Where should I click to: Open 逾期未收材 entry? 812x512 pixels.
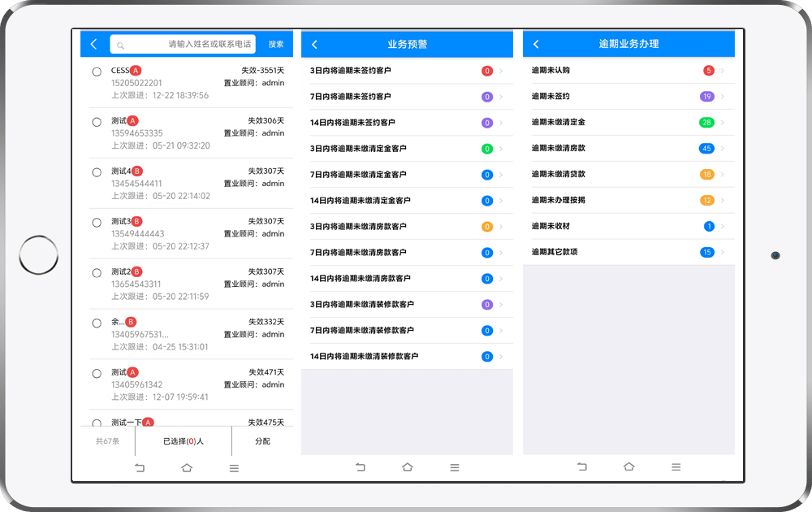[x=628, y=226]
